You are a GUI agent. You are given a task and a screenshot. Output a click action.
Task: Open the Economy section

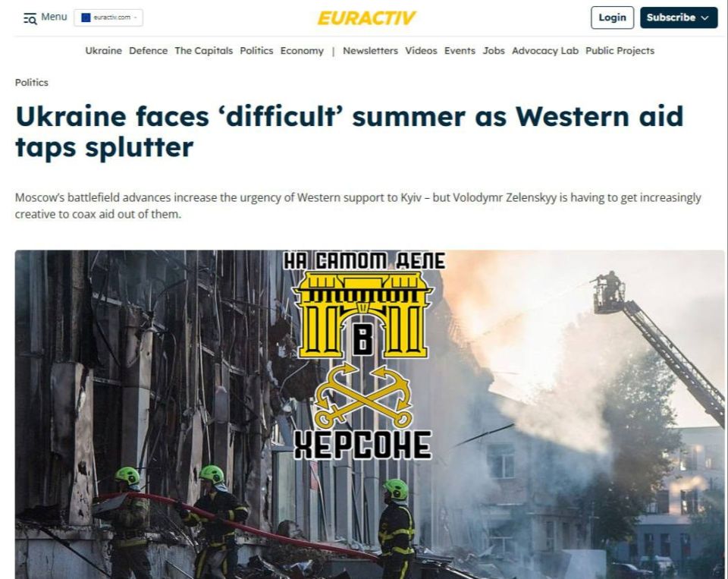point(302,51)
